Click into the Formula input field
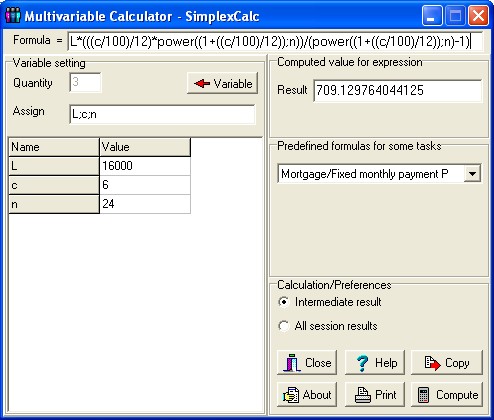Screen dimensions: 494x420 tap(275, 42)
